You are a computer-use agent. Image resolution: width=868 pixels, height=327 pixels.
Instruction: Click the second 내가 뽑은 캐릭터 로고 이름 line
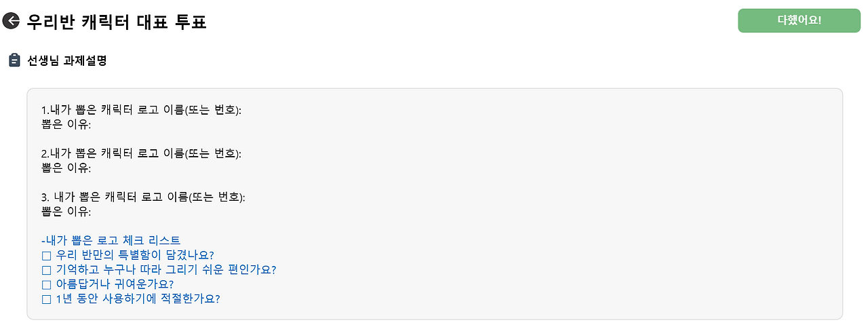click(x=142, y=153)
